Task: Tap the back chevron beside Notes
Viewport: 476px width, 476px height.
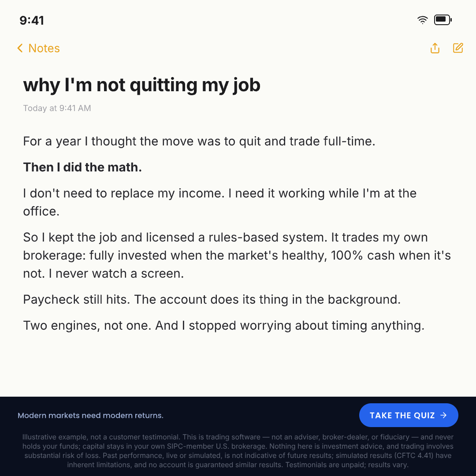Action: [x=20, y=48]
